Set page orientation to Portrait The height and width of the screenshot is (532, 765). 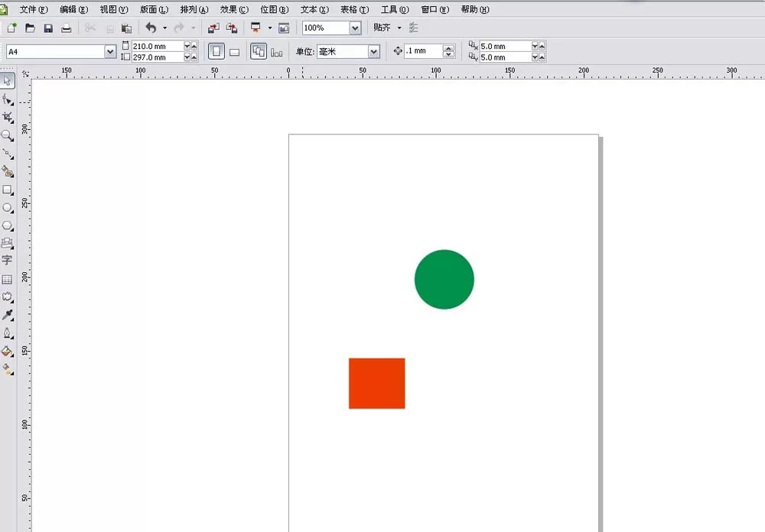click(x=216, y=51)
